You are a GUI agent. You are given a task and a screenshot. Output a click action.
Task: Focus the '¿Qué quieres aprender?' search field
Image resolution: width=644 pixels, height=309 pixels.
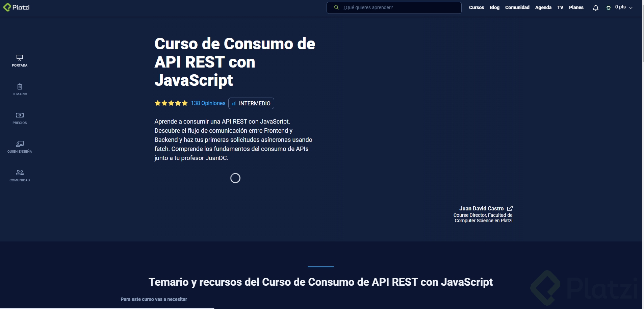pos(394,8)
